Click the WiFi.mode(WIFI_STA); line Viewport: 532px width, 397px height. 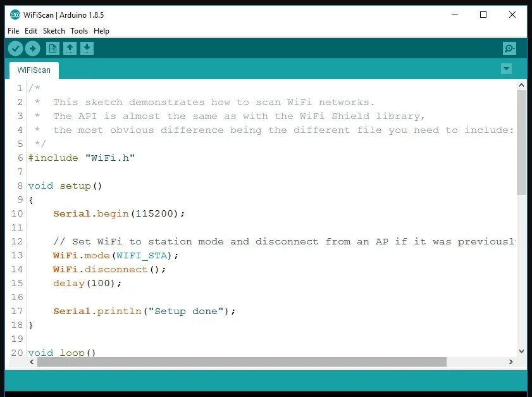pyautogui.click(x=116, y=255)
